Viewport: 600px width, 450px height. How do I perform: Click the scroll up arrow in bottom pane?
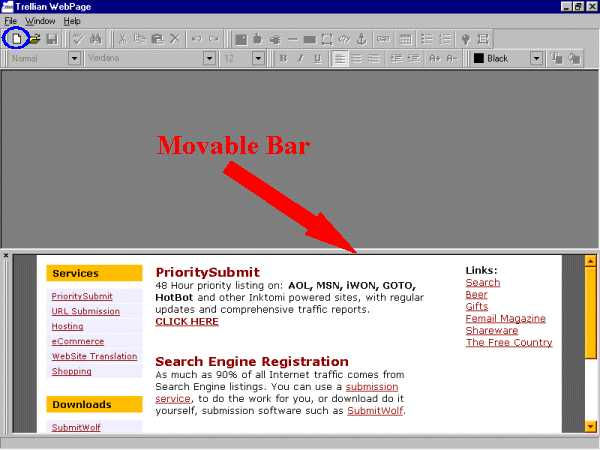590,261
